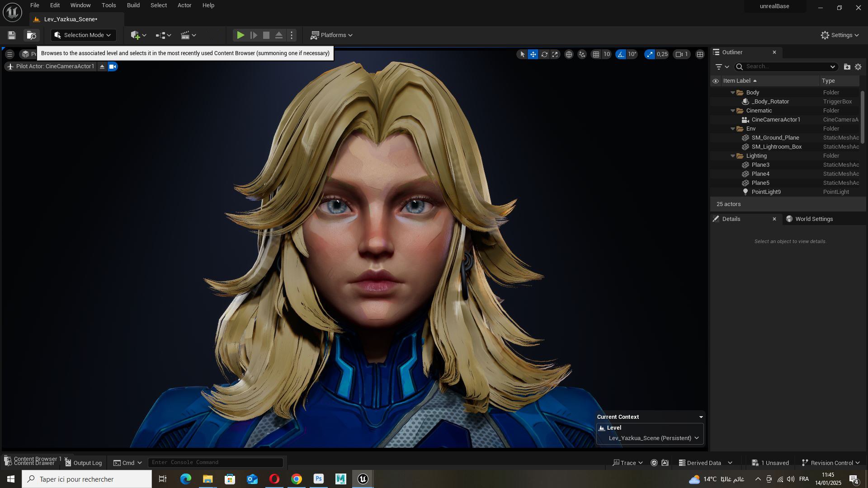Toggle rotation snapping on or off
The height and width of the screenshot is (488, 868).
point(621,54)
